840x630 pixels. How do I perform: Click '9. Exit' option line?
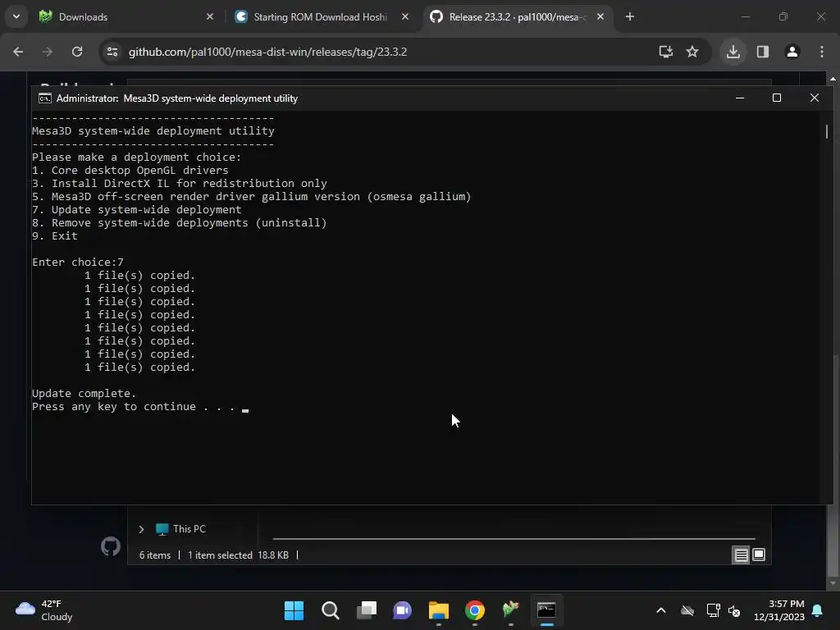coord(55,235)
